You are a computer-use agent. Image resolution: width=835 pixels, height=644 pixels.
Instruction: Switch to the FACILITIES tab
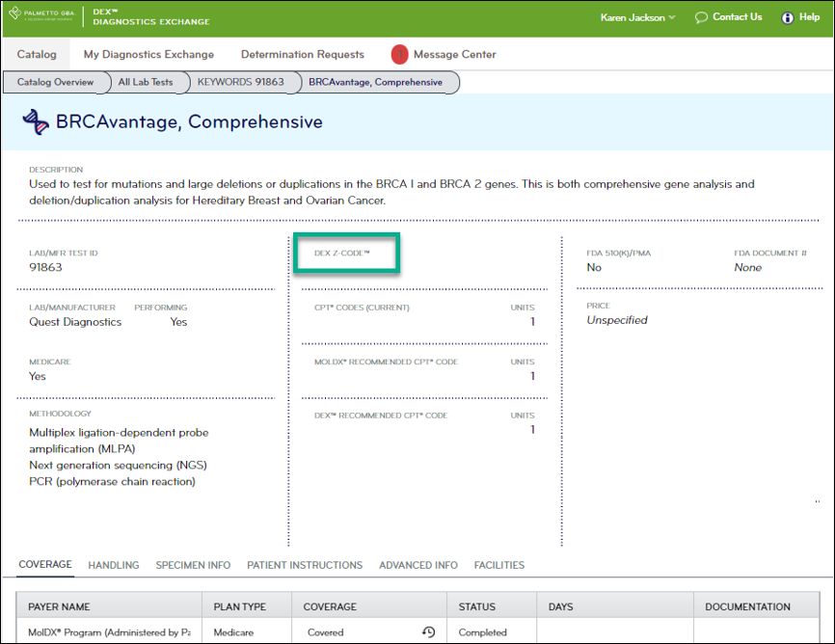coord(499,565)
